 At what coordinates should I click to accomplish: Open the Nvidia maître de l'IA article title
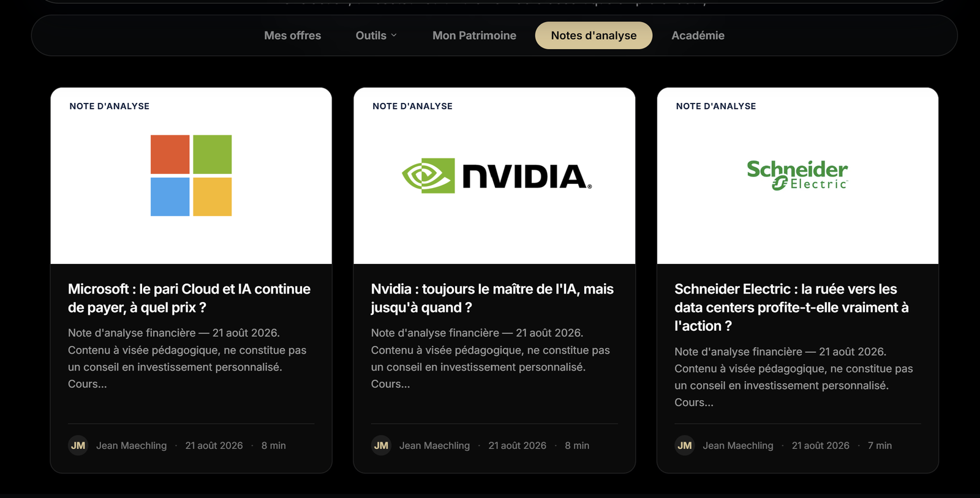click(492, 298)
